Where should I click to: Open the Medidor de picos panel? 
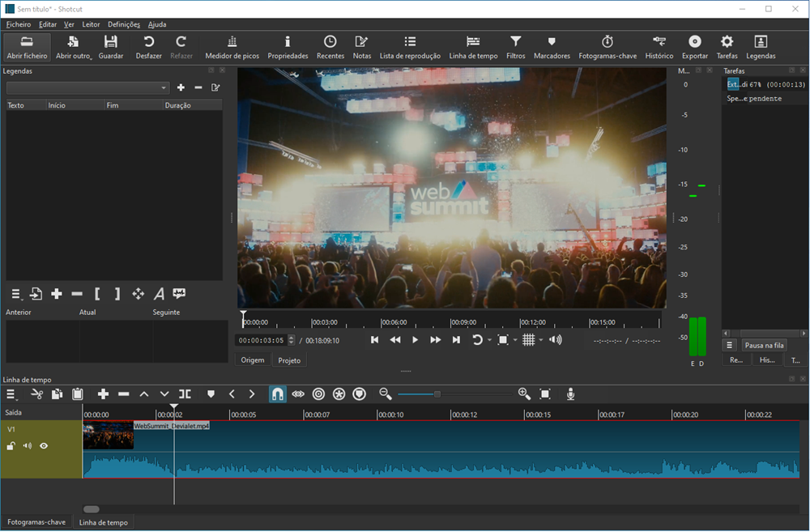pos(232,47)
